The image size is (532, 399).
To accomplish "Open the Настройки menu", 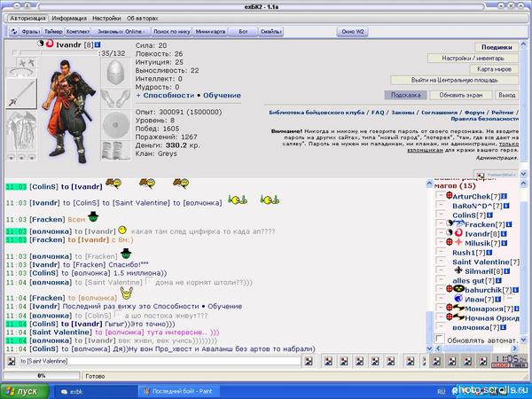I will click(106, 19).
